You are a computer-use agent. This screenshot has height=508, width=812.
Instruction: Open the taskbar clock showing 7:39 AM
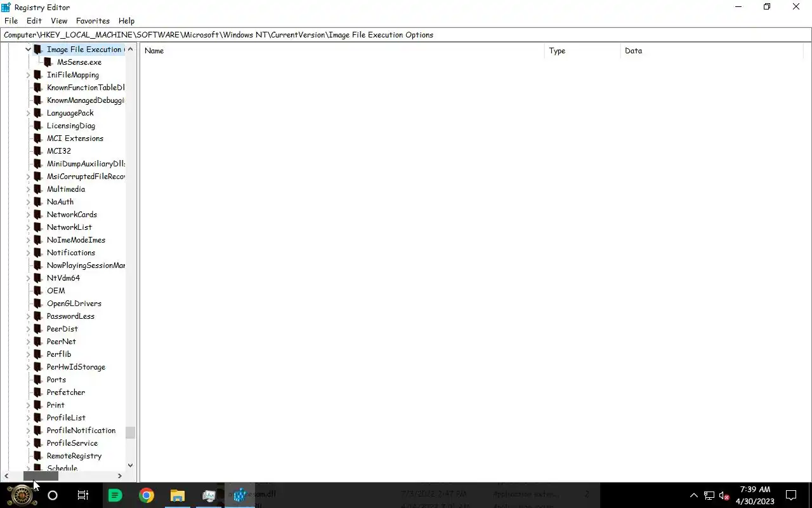coord(755,495)
